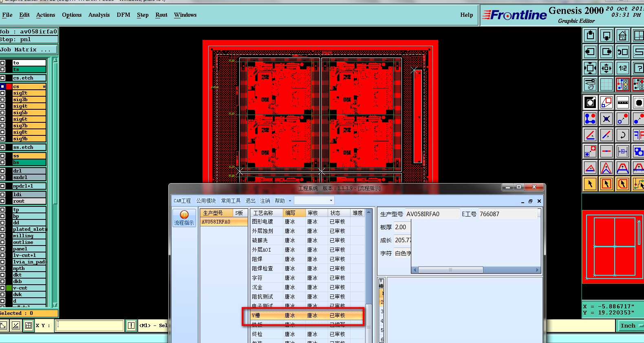Select the polygon select arrow tool
This screenshot has width=644, height=343.
623,184
